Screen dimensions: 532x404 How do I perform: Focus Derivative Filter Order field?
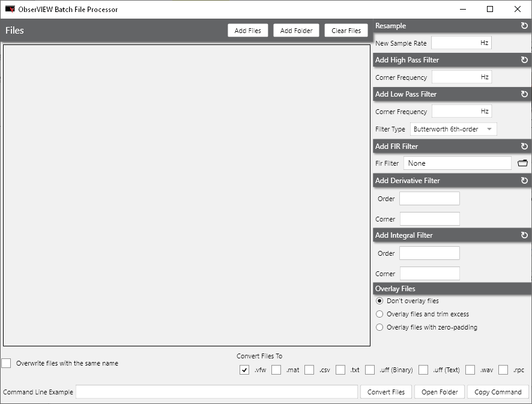[429, 199]
